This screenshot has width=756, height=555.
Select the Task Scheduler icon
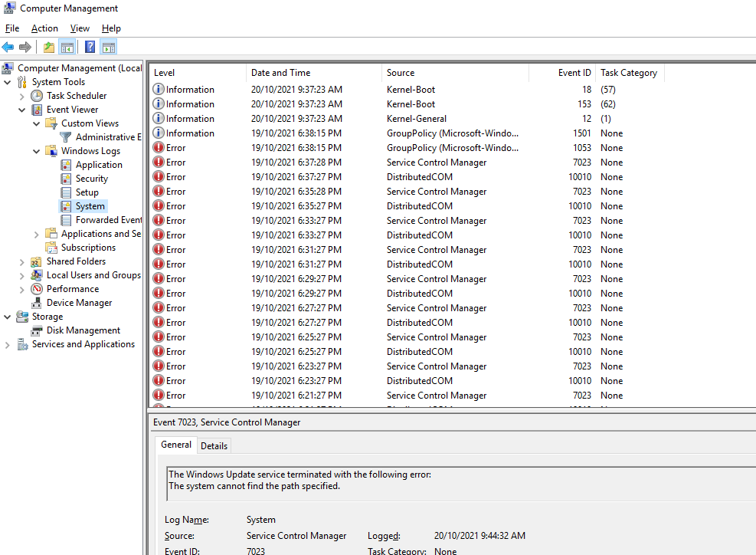[x=37, y=95]
